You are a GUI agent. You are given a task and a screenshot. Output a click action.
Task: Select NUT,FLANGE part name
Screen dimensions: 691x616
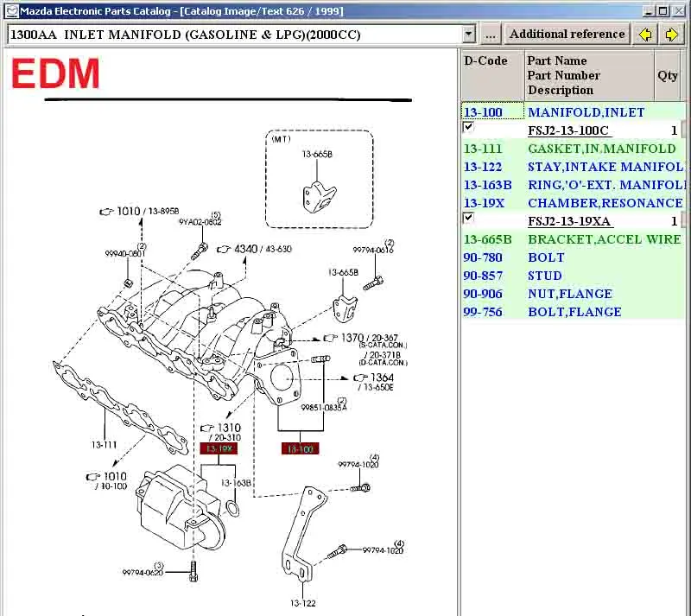(570, 294)
